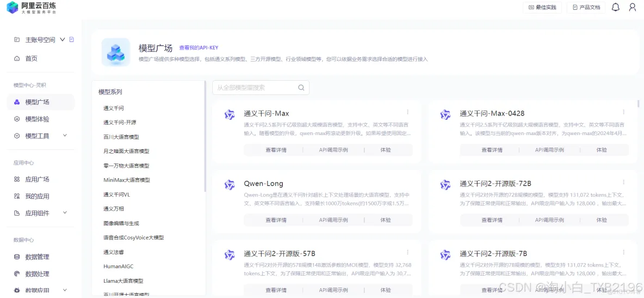Click in the 从全部模型里搜索 search field
Screen dimensions: 644x298
(x=261, y=87)
